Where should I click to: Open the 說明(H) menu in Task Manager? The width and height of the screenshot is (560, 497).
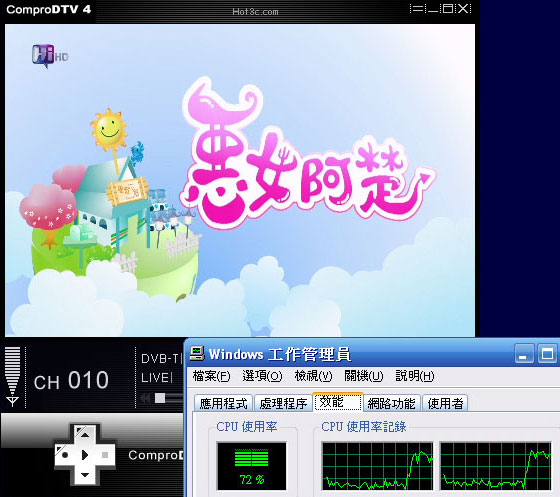[x=415, y=376]
